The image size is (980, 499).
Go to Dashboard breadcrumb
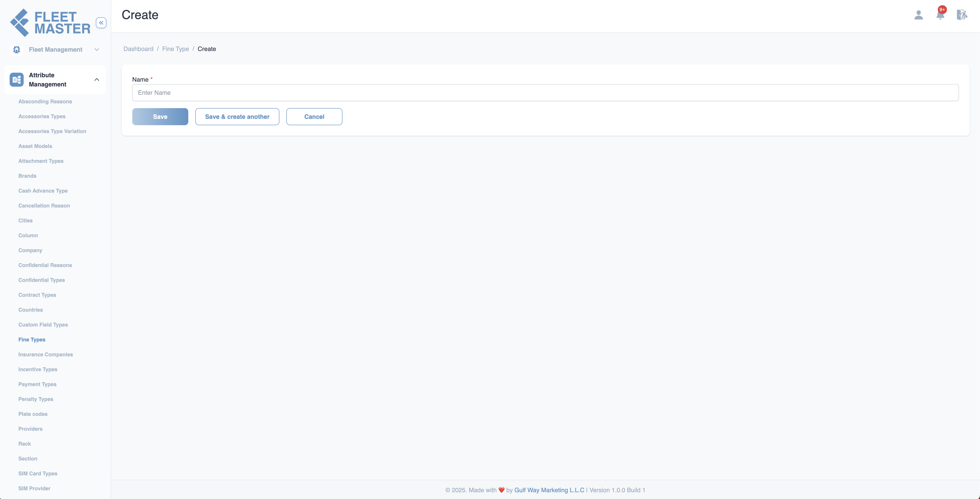(138, 49)
